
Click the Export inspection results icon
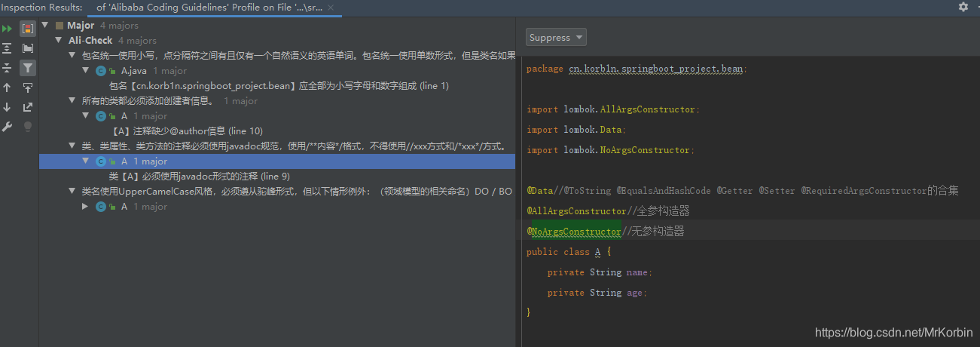[28, 107]
